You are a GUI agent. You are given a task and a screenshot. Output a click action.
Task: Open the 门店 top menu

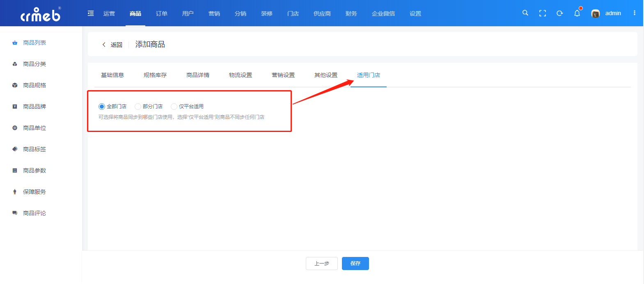pyautogui.click(x=293, y=14)
